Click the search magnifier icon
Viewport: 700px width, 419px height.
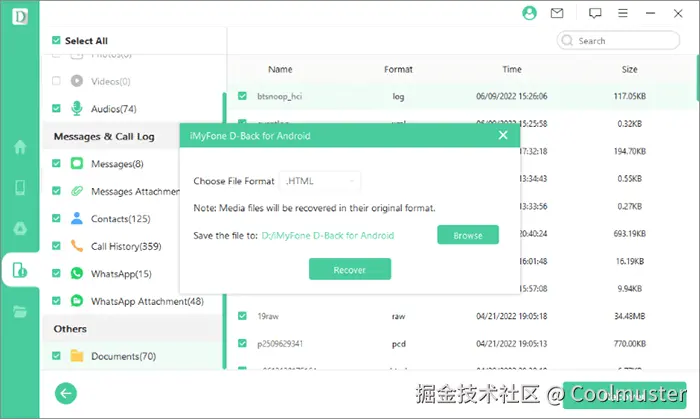567,41
